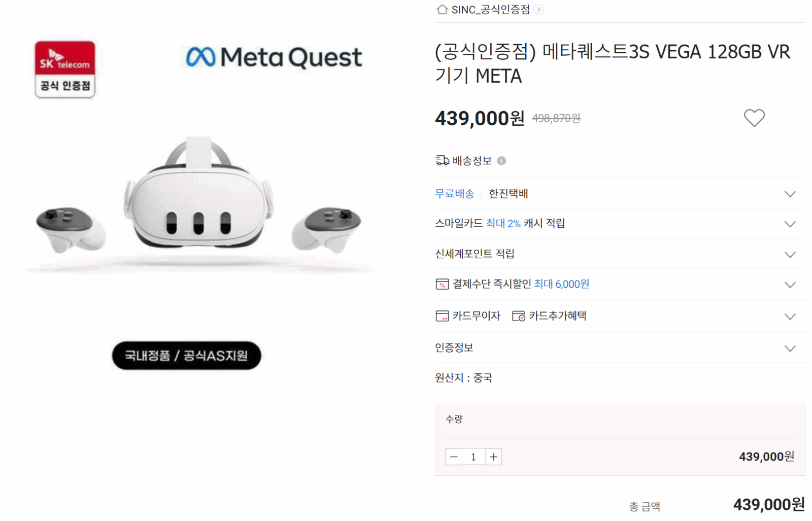This screenshot has width=812, height=521.
Task: Click the instant discount coupon icon
Action: coord(442,284)
